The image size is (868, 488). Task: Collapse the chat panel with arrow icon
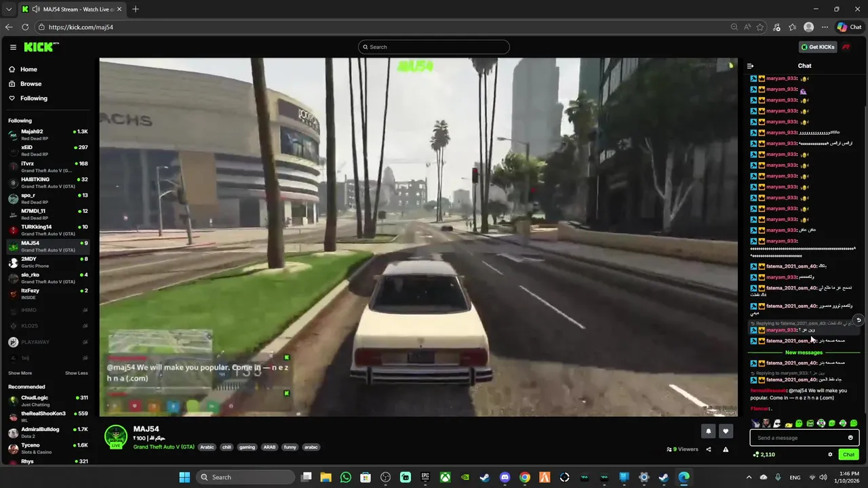click(750, 66)
